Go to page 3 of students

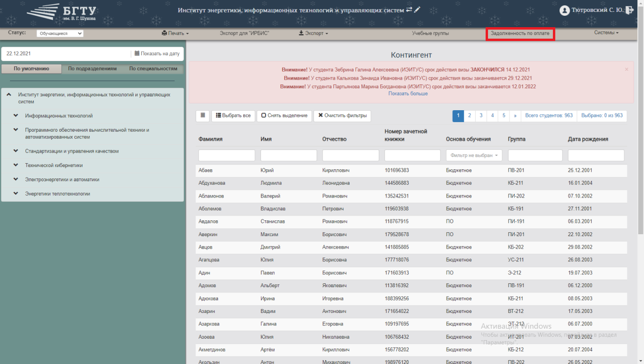[x=481, y=115]
